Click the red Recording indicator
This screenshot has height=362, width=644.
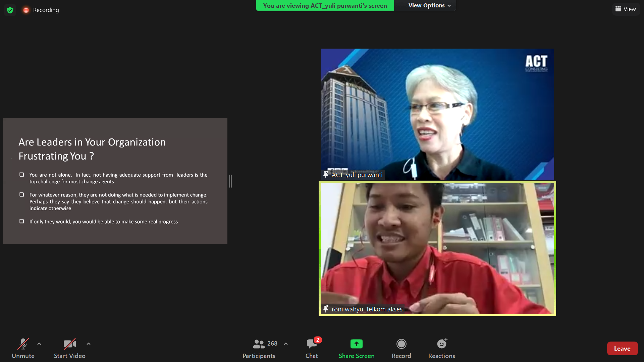point(26,10)
